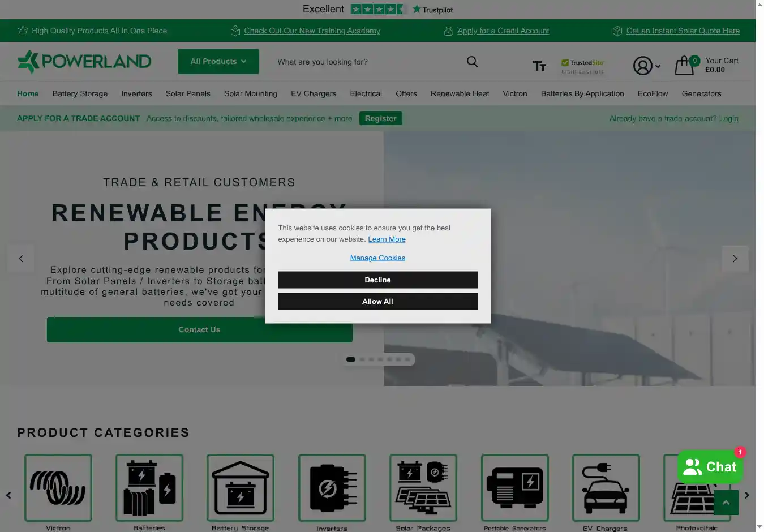The width and height of the screenshot is (764, 532).
Task: Select the first carousel slide indicator dot
Action: tap(351, 359)
